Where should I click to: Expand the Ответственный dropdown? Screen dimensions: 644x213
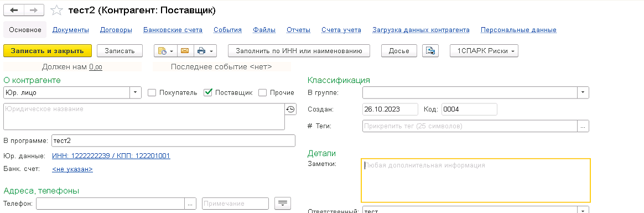coord(583,210)
